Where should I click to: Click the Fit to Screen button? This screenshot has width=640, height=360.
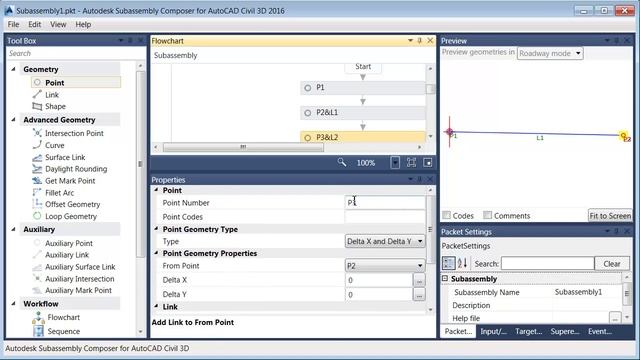click(x=610, y=216)
